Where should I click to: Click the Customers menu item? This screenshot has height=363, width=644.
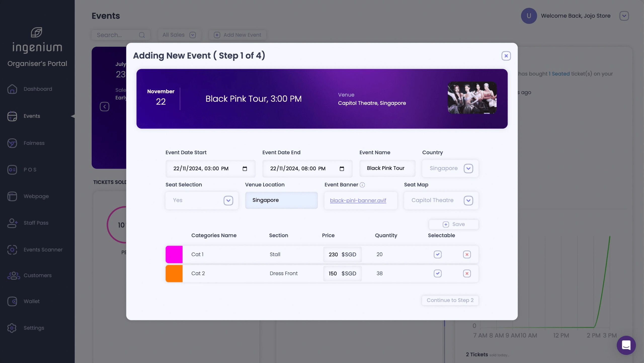37,275
